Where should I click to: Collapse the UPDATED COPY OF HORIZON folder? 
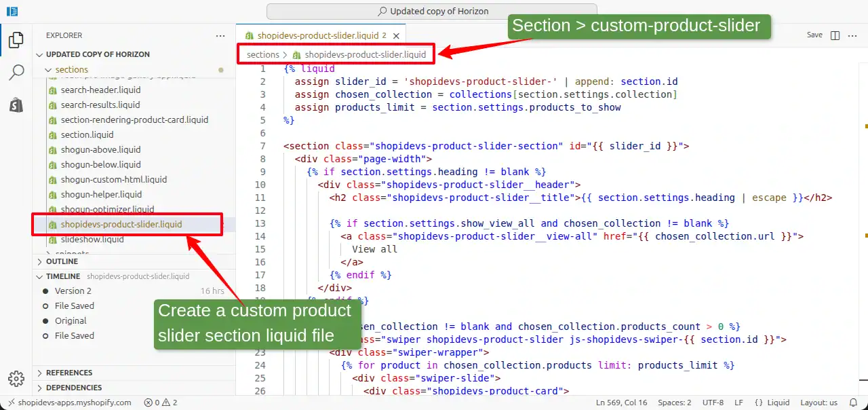[x=98, y=54]
